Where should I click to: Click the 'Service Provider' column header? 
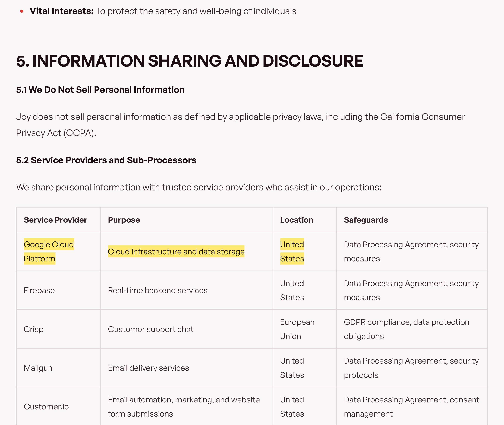(x=55, y=220)
